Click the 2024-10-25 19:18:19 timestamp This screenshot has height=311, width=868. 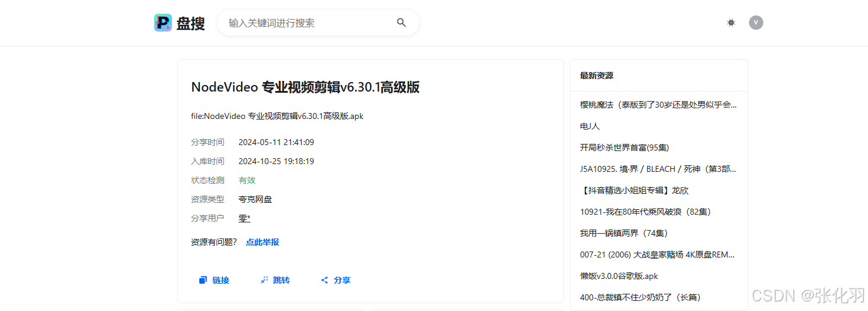pyautogui.click(x=276, y=161)
